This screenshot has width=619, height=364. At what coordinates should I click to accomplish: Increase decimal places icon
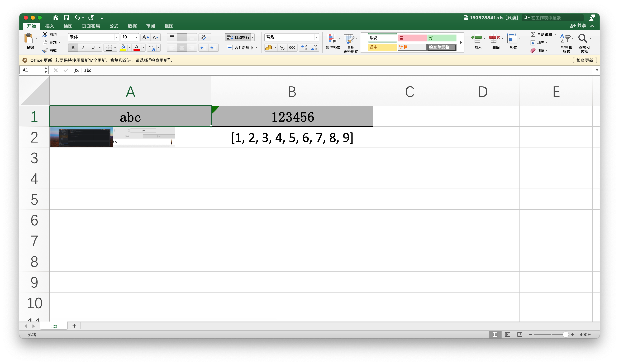(x=304, y=48)
